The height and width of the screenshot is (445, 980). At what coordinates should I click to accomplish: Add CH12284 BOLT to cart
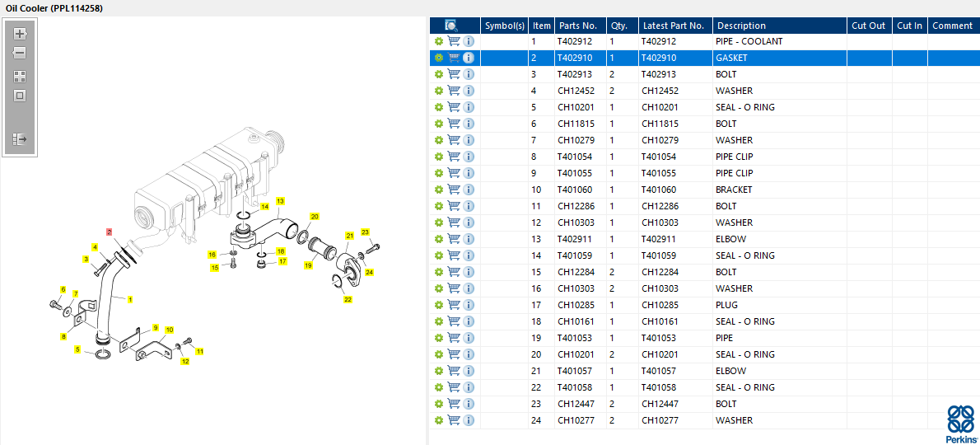(454, 272)
